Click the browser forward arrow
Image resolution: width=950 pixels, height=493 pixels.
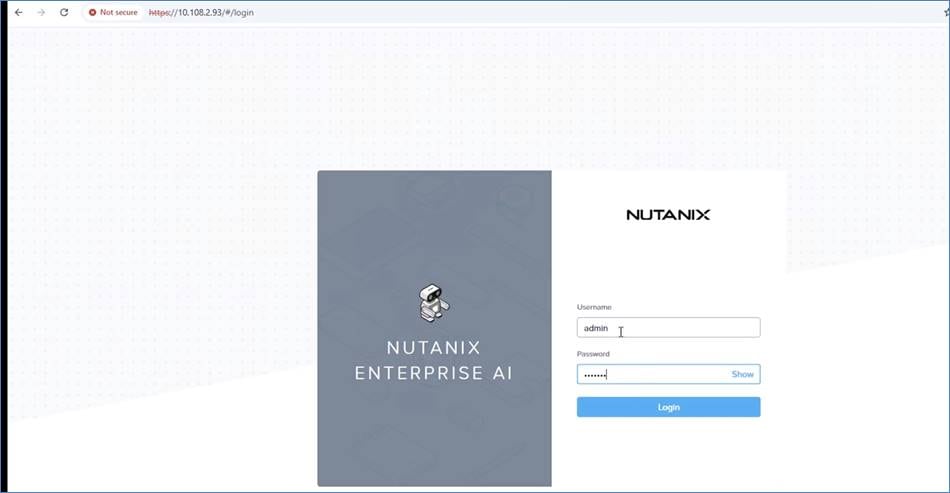tap(41, 12)
